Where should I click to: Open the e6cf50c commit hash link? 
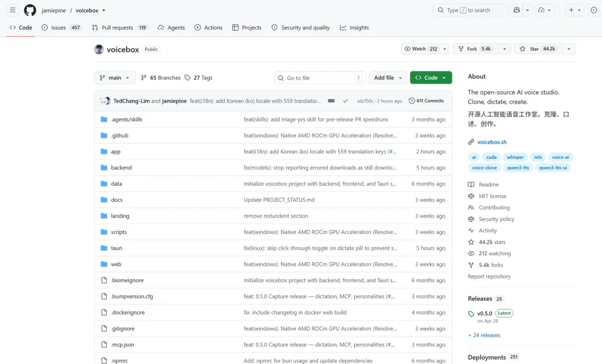365,101
